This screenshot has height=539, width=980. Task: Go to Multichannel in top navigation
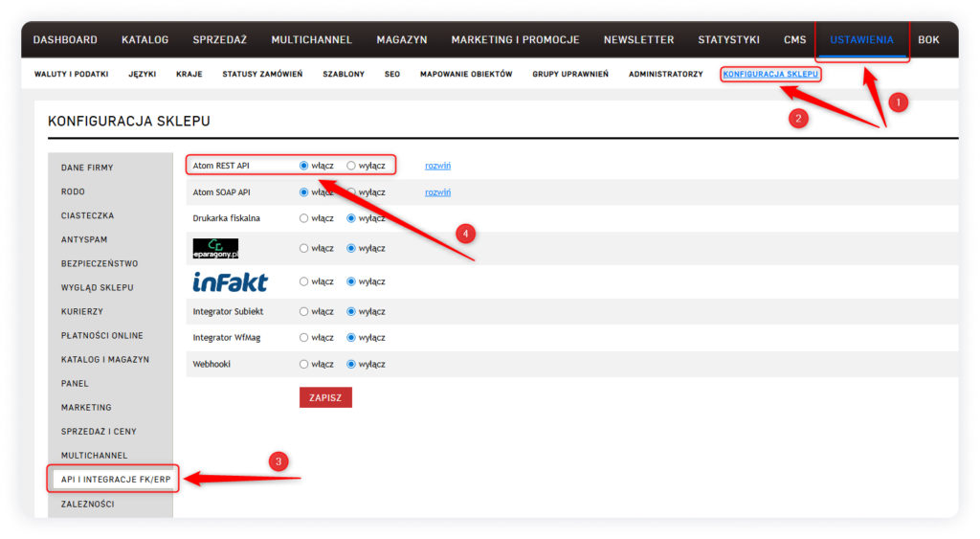point(311,40)
